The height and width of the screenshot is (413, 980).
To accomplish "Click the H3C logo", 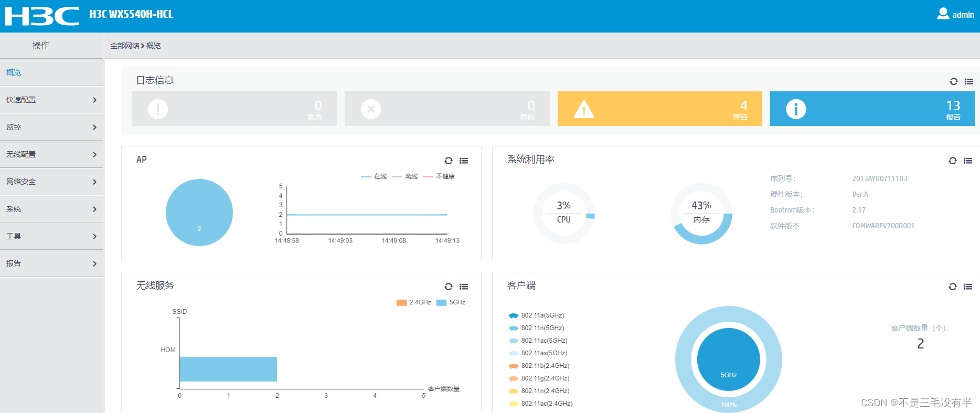I will tap(42, 16).
